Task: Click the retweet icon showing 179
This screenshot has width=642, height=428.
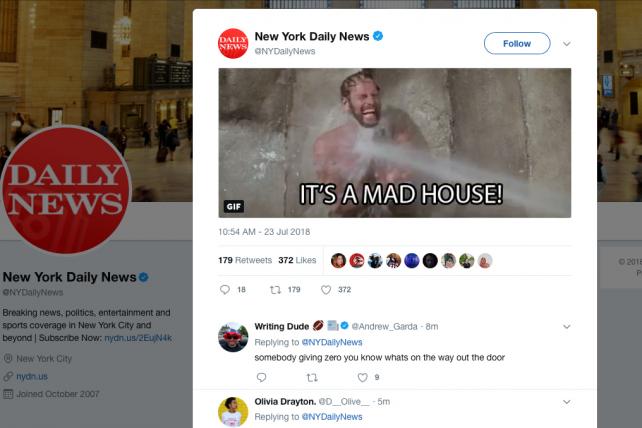Action: pos(275,290)
